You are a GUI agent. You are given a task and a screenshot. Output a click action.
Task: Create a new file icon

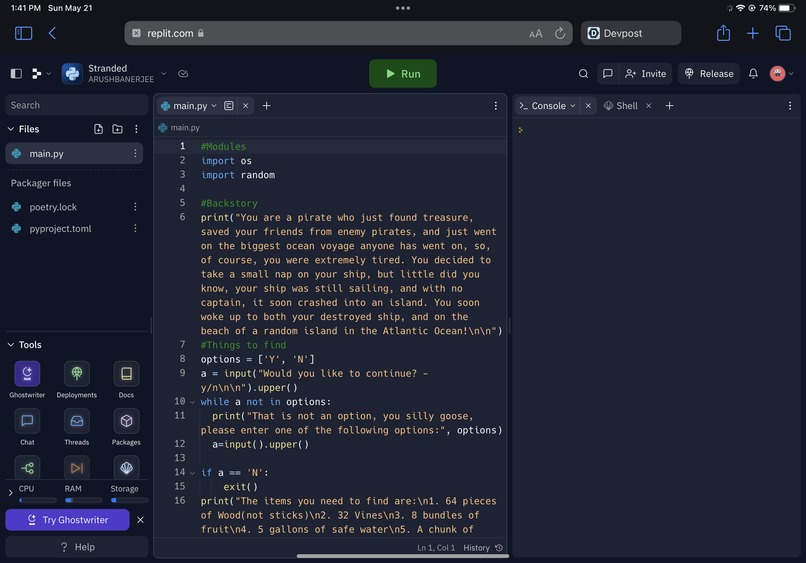98,129
